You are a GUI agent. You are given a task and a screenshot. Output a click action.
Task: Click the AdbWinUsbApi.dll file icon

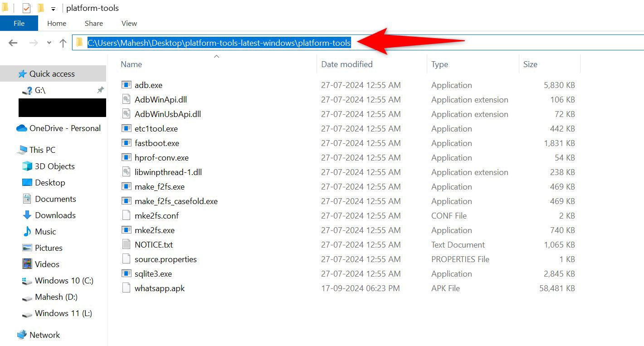126,114
